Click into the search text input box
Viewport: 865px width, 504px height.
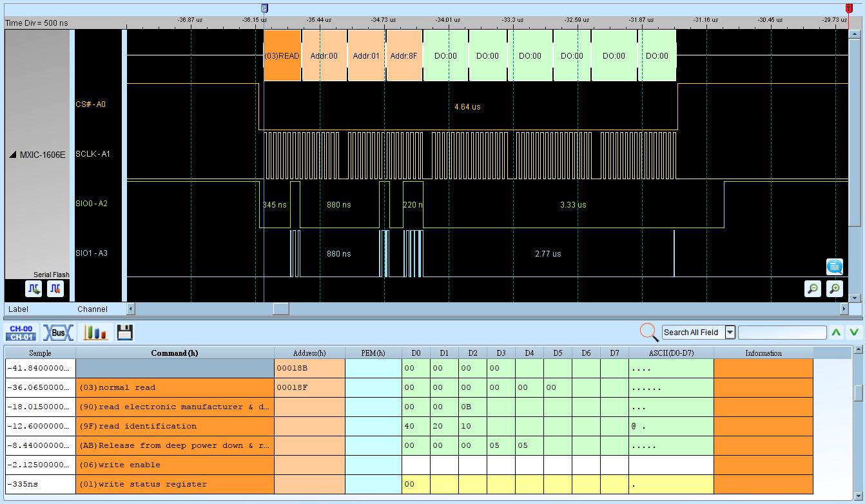[x=782, y=333]
